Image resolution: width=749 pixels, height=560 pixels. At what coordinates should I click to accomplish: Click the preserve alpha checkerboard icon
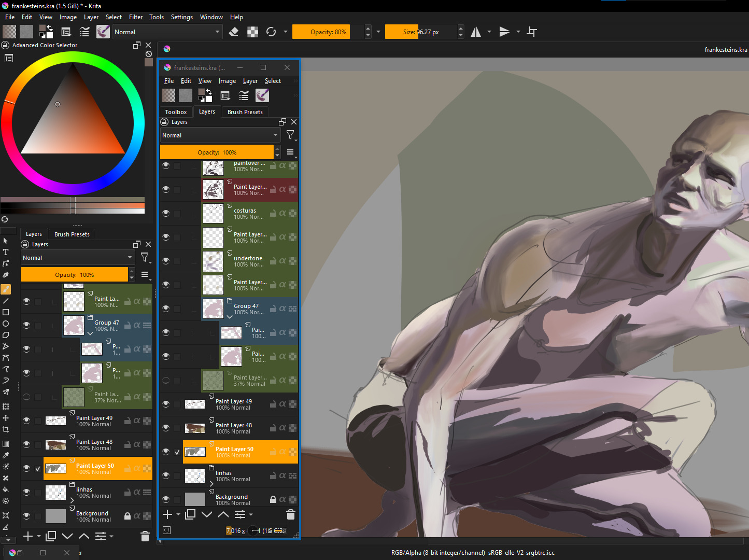252,32
